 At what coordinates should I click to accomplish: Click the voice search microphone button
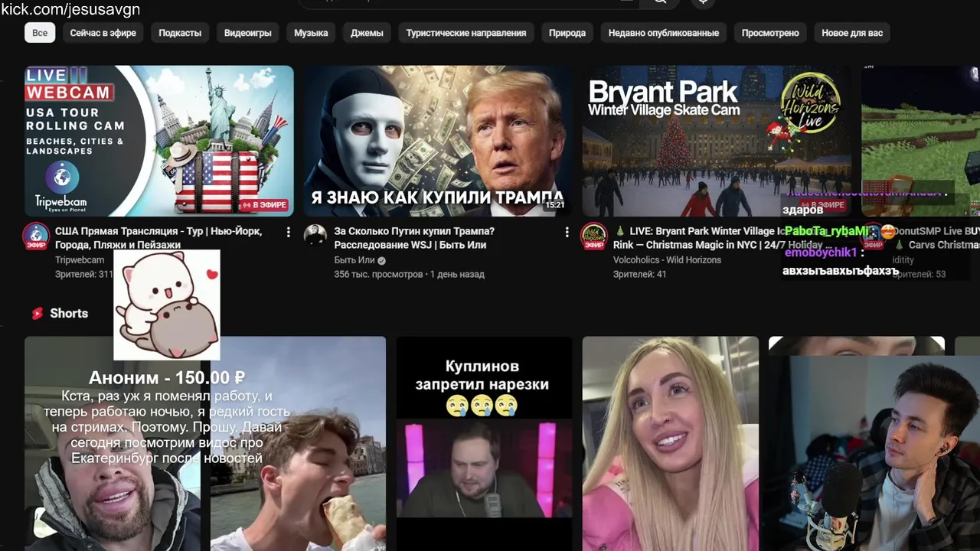point(703,2)
